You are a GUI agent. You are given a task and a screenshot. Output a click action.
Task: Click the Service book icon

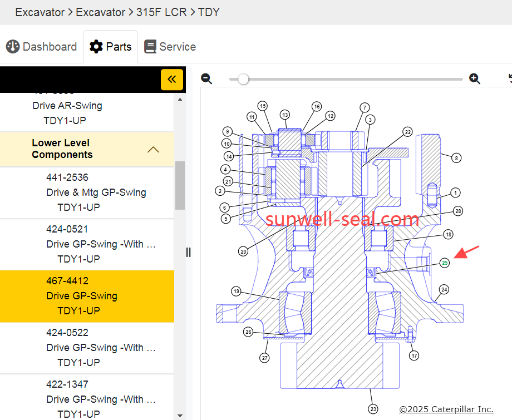click(x=150, y=47)
